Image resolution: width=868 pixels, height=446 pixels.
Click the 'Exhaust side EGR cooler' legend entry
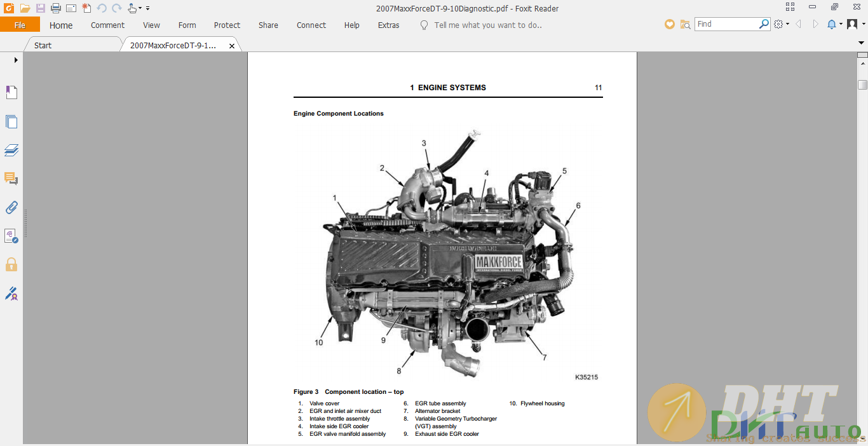[447, 434]
